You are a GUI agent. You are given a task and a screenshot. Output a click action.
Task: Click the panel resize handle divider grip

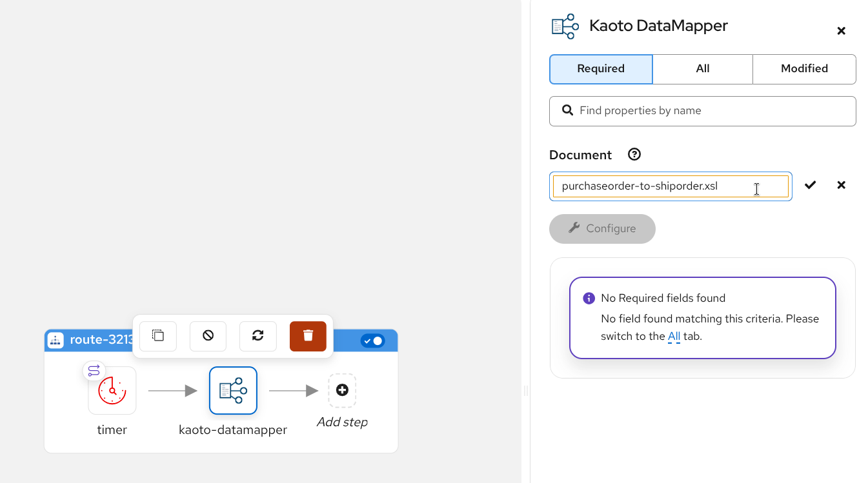point(525,390)
